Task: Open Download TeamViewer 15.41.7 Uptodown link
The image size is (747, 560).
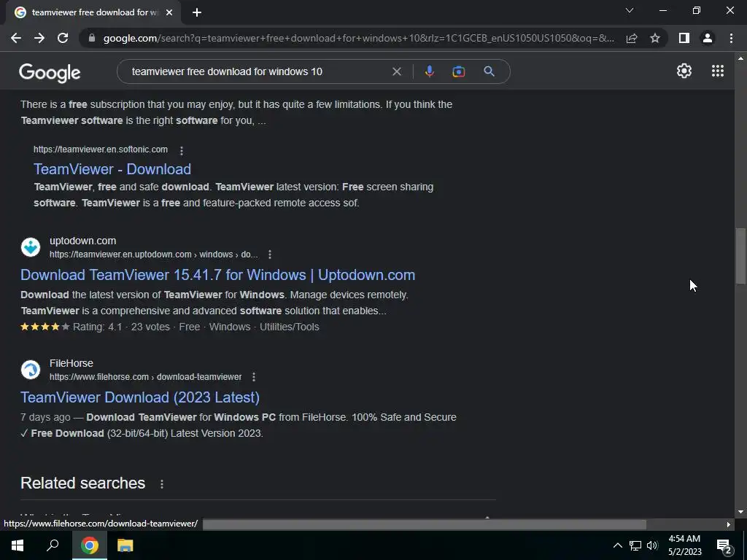Action: [217, 275]
